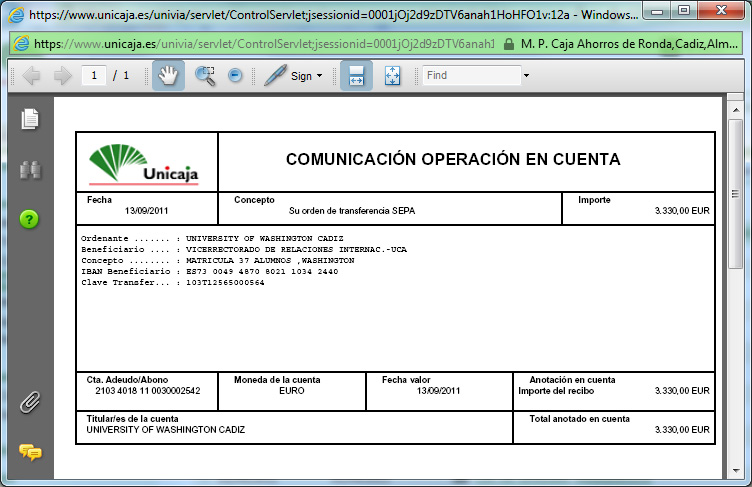Click text Su orden de transferencia SEPA
This screenshot has height=487, width=752.
pos(352,211)
